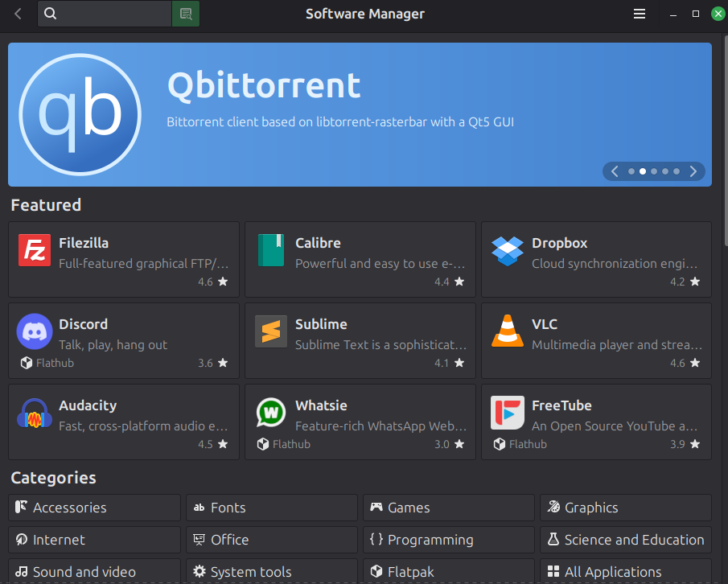Open the Calibre app title
The image size is (728, 584).
pos(318,243)
